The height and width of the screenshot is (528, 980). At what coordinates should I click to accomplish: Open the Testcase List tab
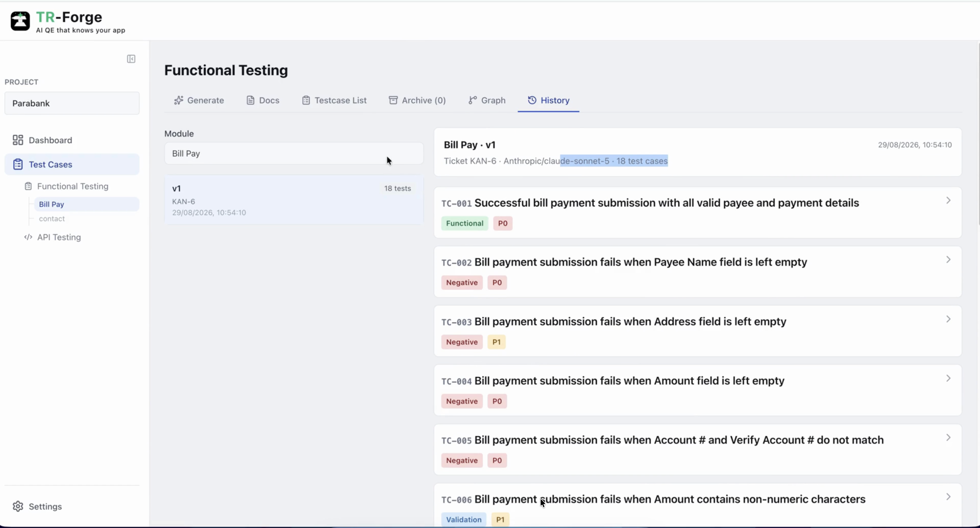[334, 100]
